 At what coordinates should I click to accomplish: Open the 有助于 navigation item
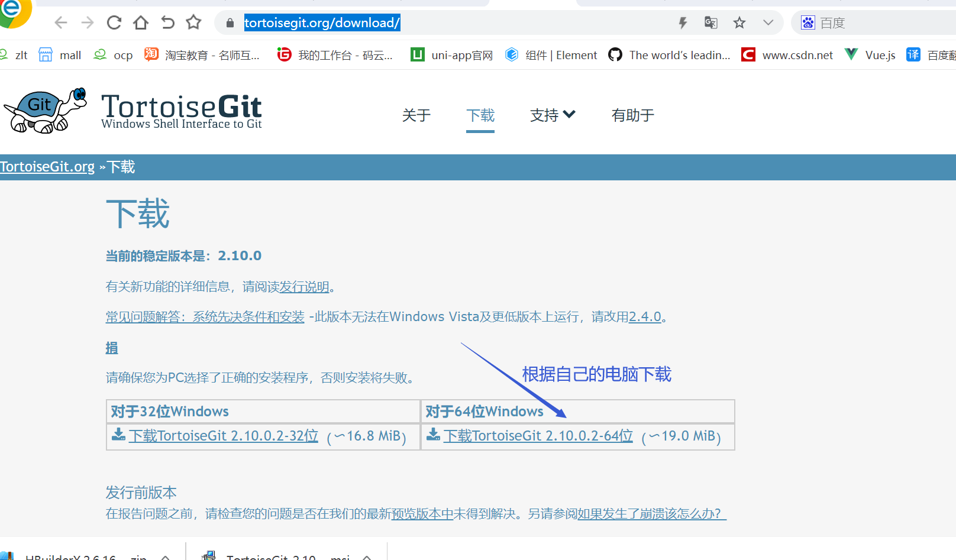tap(633, 115)
